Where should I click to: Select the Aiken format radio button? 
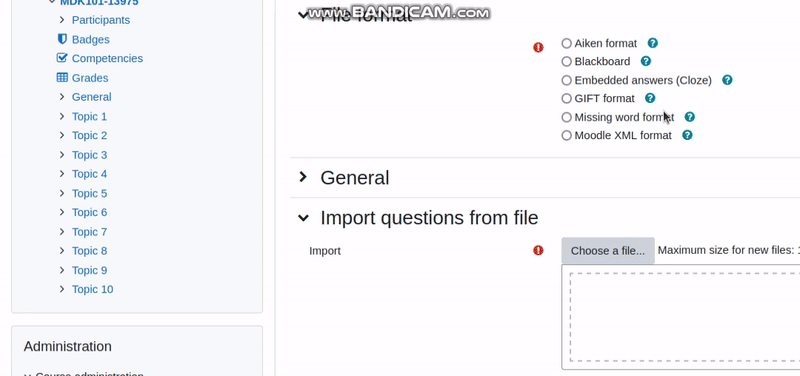566,43
